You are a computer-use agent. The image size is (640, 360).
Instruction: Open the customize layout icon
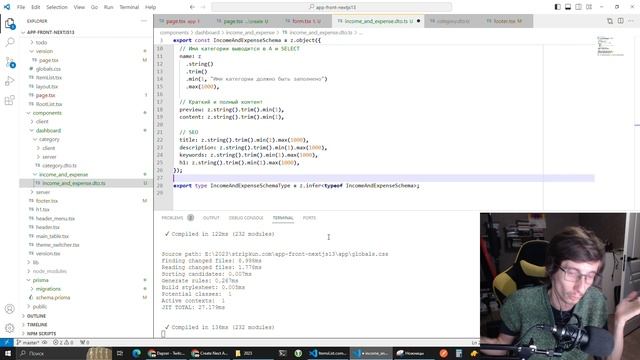(x=589, y=7)
